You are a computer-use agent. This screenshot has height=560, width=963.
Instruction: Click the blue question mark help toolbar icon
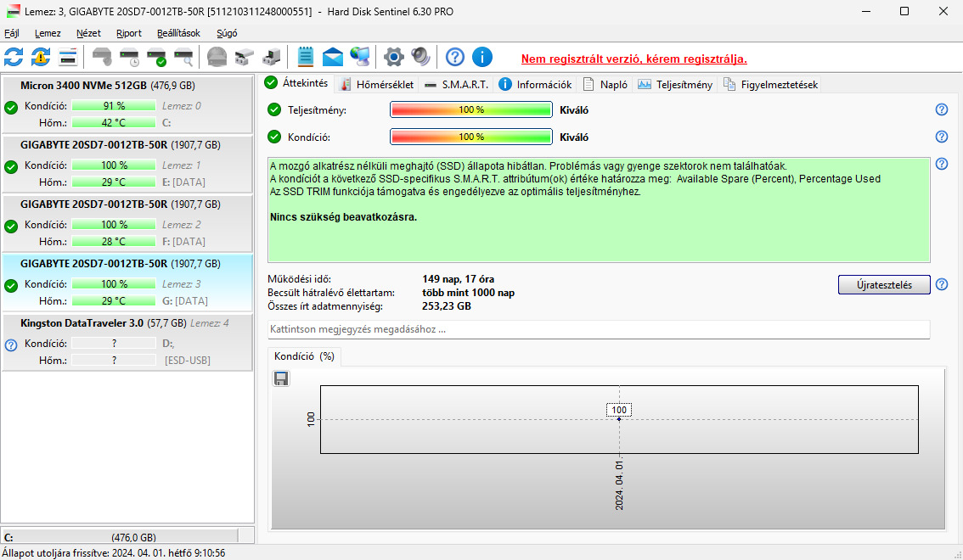click(x=455, y=57)
